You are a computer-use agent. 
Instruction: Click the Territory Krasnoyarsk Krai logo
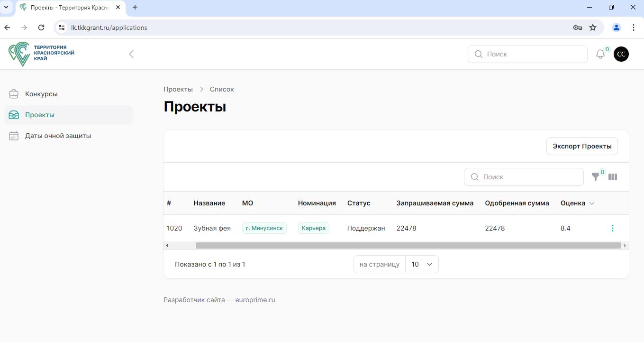click(x=42, y=54)
